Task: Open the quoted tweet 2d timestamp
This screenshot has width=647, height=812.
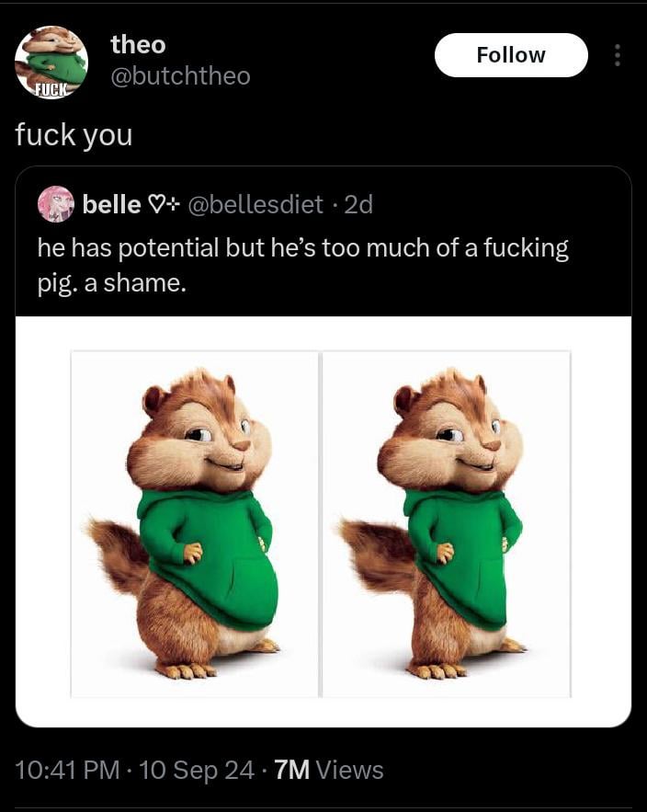Action: tap(358, 205)
